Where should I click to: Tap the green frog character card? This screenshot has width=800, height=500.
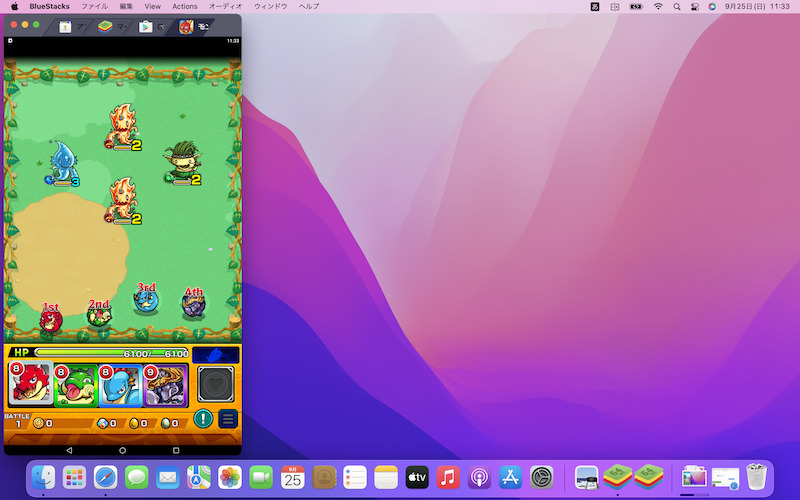(75, 385)
